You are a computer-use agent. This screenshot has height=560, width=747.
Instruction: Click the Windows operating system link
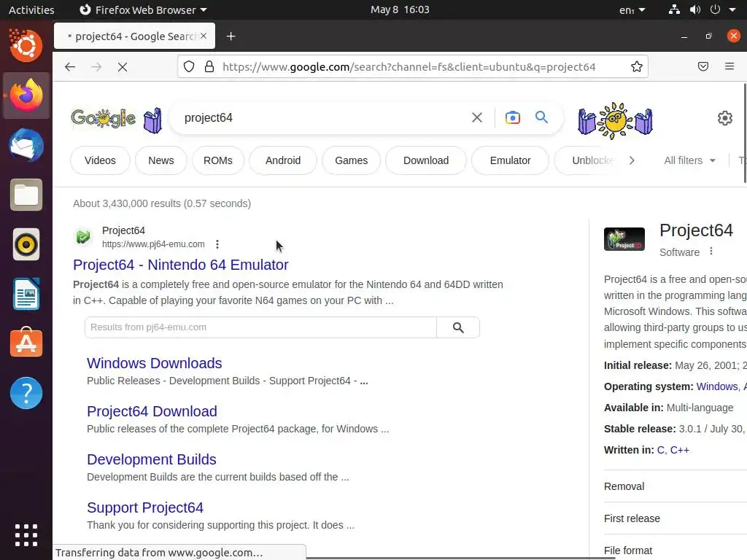pos(718,386)
